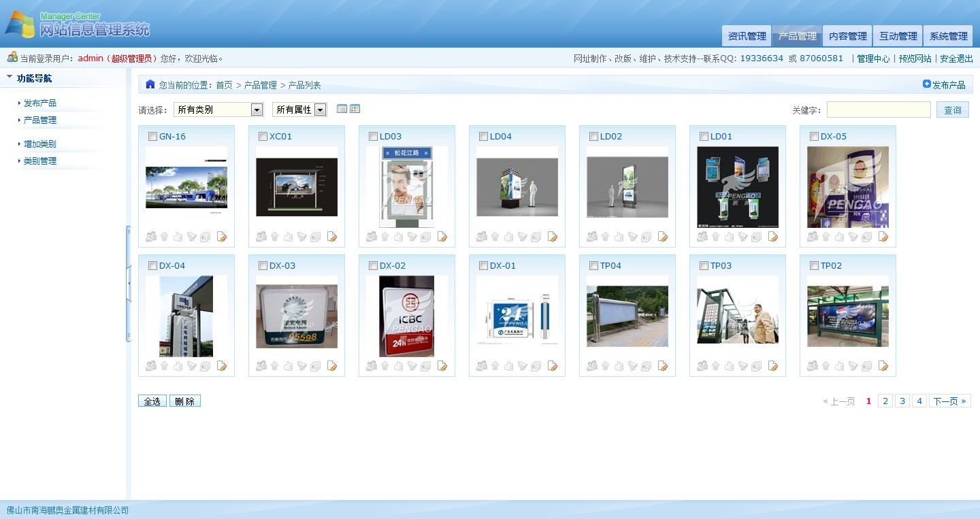The image size is (980, 519).
Task: Tick the DX-05 checkbox
Action: click(x=814, y=136)
